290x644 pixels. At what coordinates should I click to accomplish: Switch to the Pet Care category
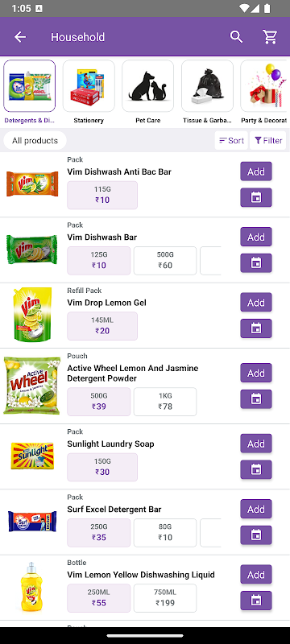[x=148, y=92]
